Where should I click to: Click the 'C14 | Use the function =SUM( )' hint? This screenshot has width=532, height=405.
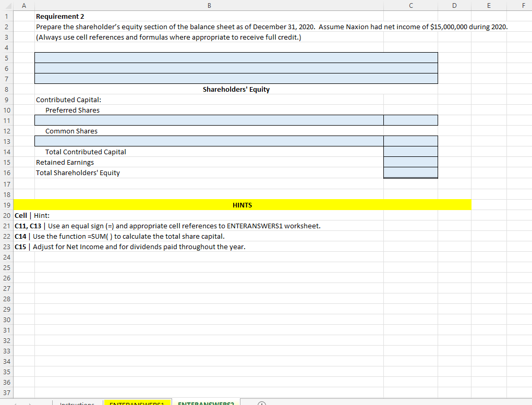(119, 237)
